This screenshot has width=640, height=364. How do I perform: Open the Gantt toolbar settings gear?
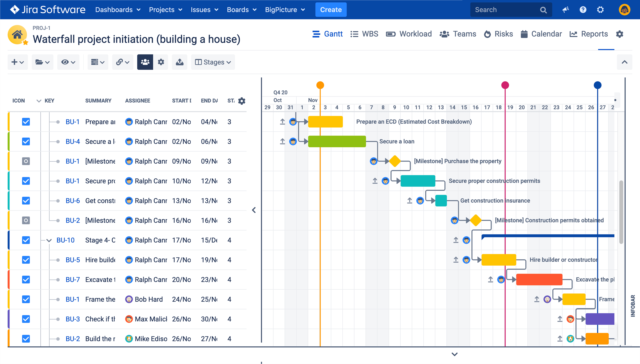tap(161, 62)
